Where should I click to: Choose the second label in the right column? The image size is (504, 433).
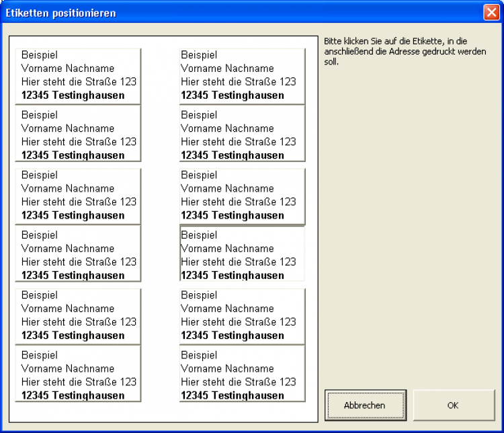pyautogui.click(x=242, y=134)
